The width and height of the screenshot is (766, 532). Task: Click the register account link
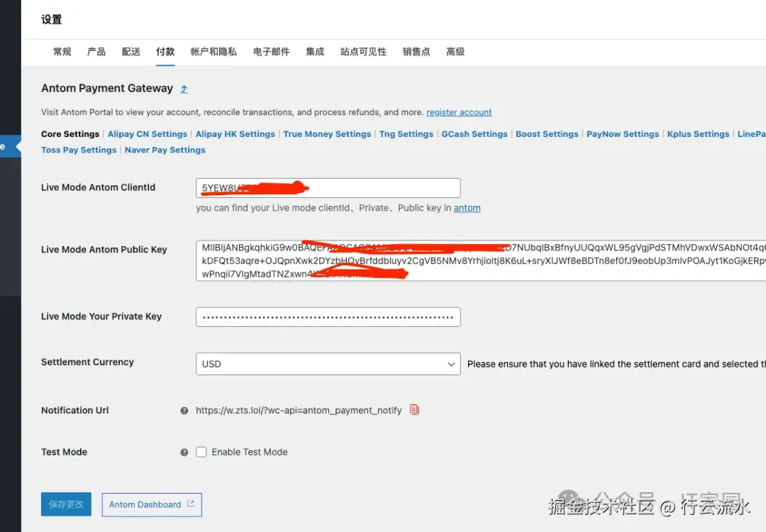[x=459, y=112]
